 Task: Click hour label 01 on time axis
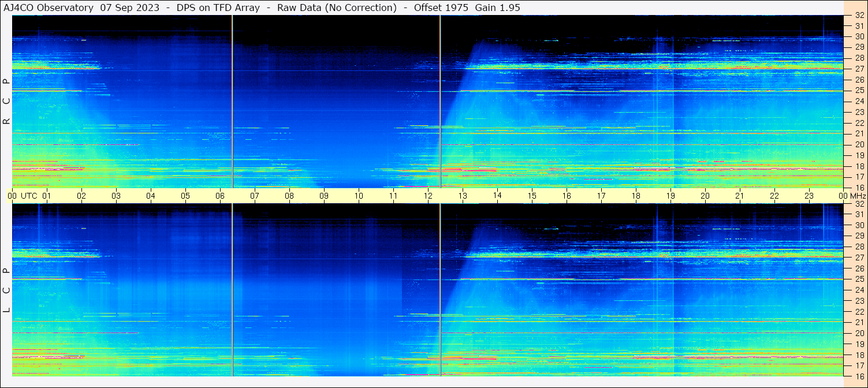(x=47, y=196)
